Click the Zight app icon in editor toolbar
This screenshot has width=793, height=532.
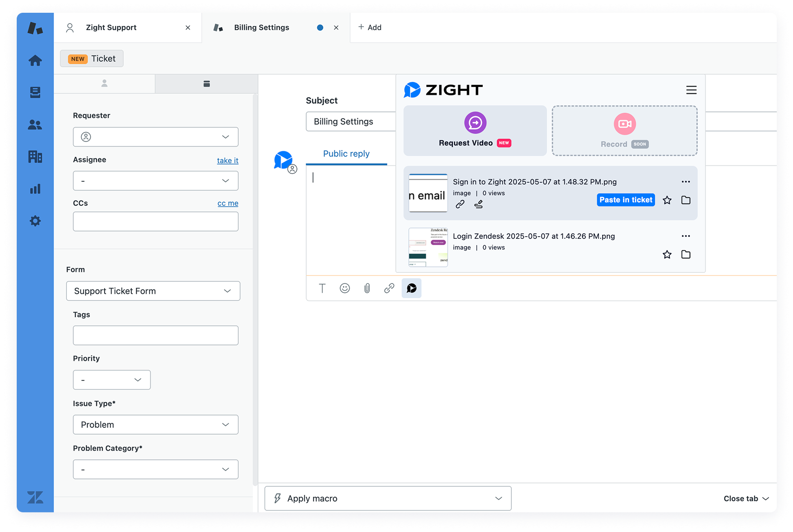(411, 288)
